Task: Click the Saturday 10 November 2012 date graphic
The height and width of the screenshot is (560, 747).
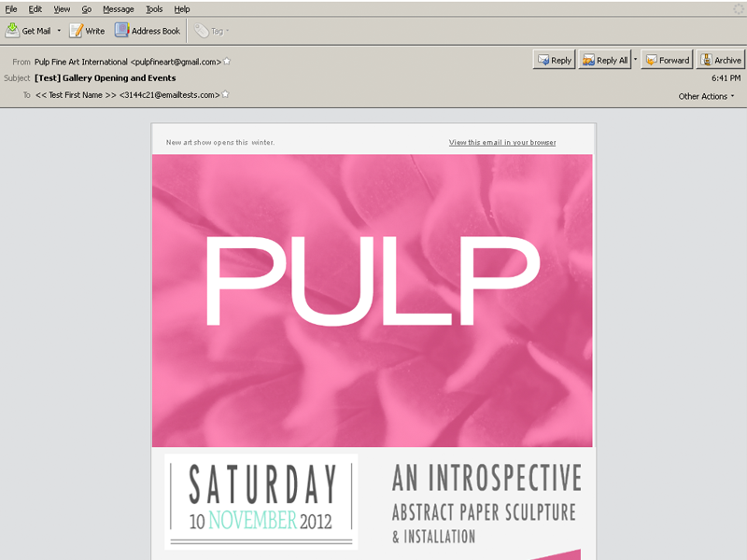Action: click(x=261, y=502)
